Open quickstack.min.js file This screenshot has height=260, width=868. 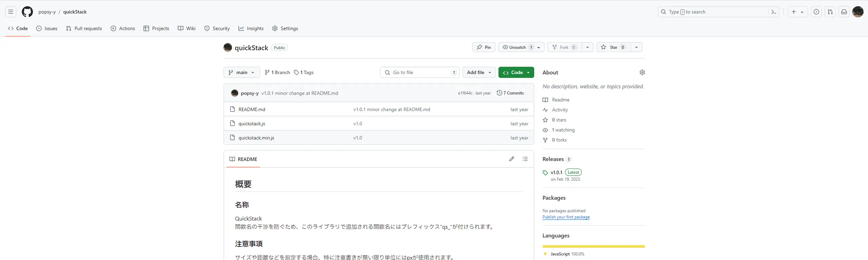coord(256,138)
